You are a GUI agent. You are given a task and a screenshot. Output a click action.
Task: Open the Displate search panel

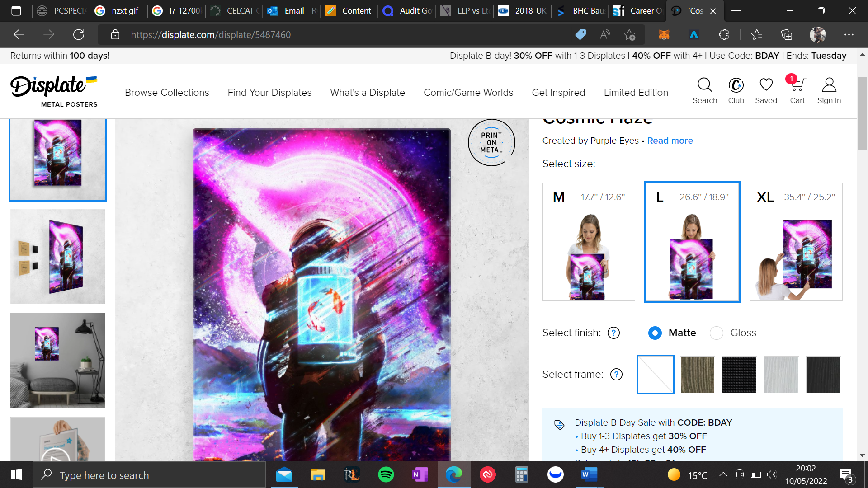point(705,90)
